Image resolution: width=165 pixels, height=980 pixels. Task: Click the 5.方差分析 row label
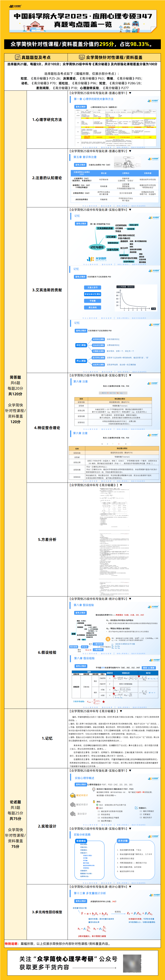pyautogui.click(x=47, y=539)
